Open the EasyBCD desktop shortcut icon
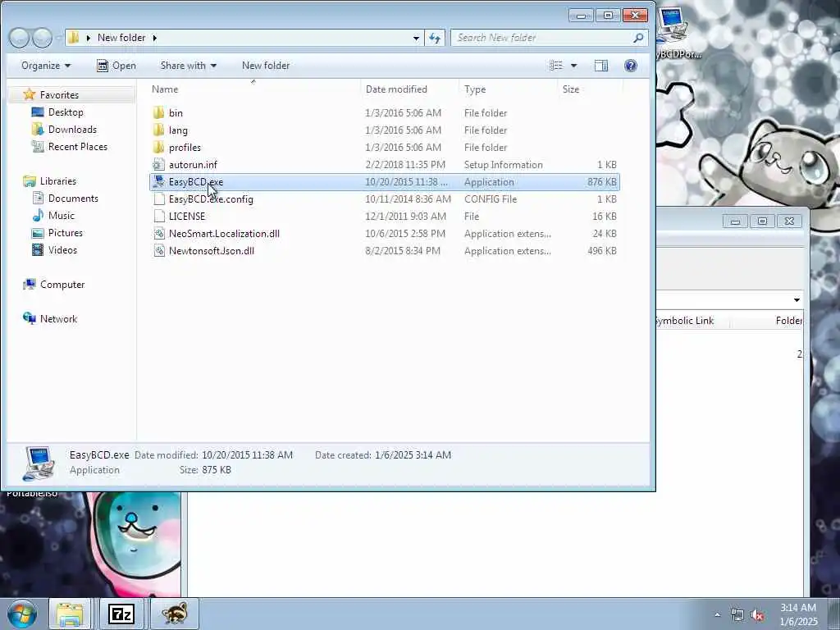The height and width of the screenshot is (630, 840). 671,25
